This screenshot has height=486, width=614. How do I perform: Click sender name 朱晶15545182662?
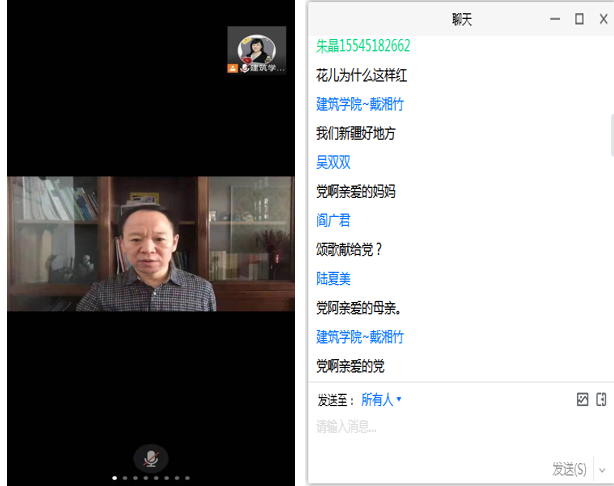coord(363,46)
